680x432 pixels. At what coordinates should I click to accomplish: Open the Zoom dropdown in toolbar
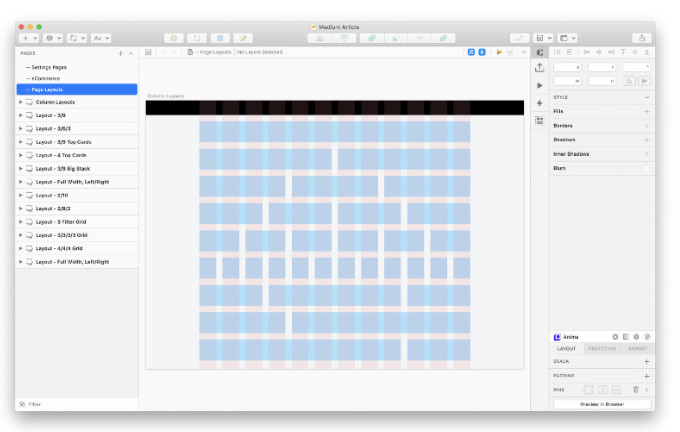click(543, 38)
